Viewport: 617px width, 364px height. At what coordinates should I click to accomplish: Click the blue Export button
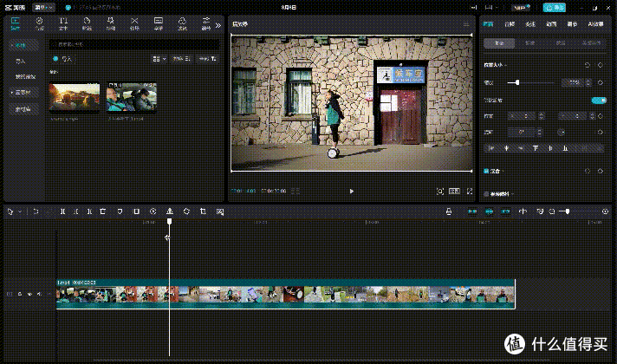554,8
